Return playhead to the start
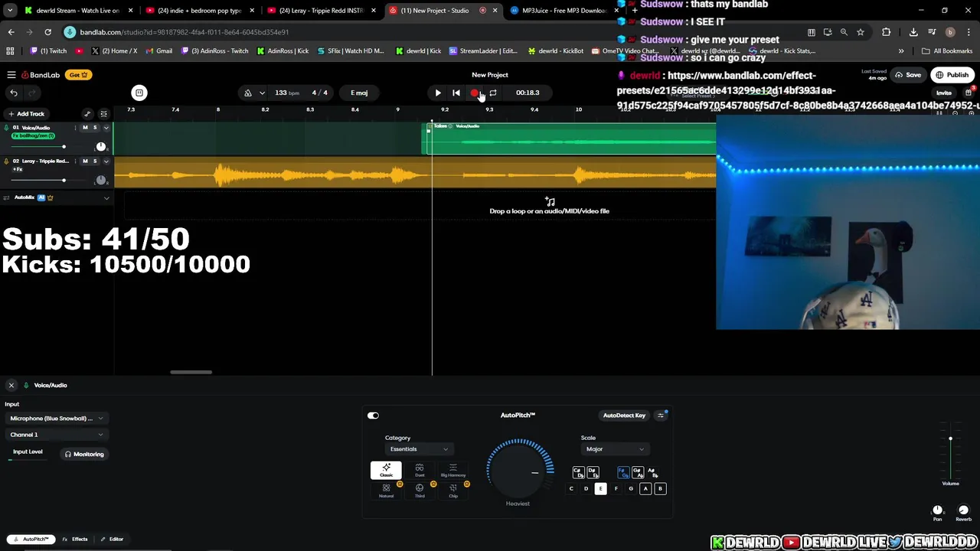Image resolution: width=980 pixels, height=551 pixels. point(456,93)
